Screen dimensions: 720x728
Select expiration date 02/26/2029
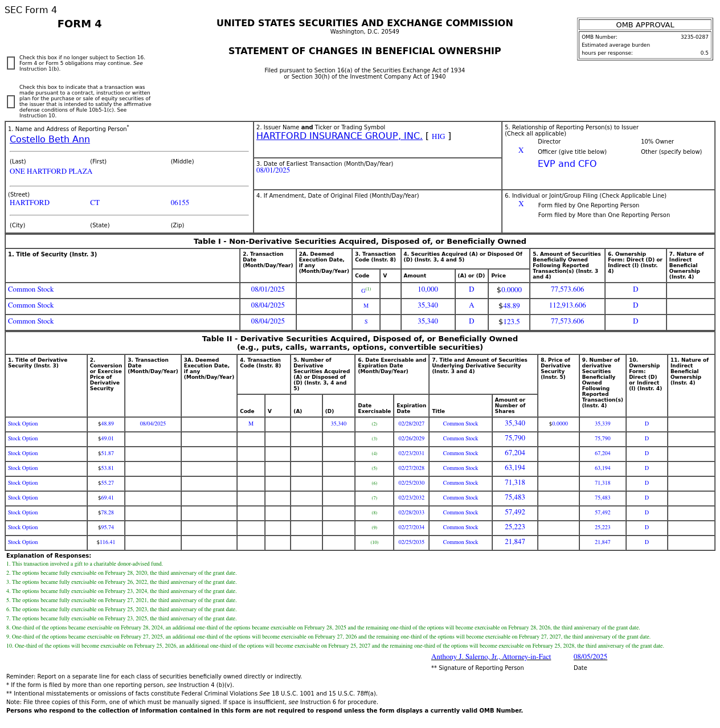(x=411, y=439)
